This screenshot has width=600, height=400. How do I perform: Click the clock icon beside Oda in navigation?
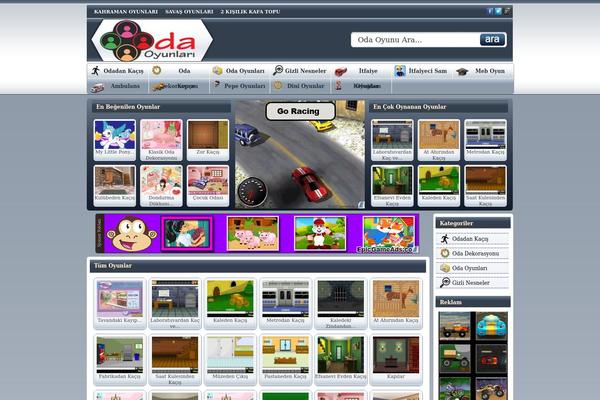click(x=157, y=70)
